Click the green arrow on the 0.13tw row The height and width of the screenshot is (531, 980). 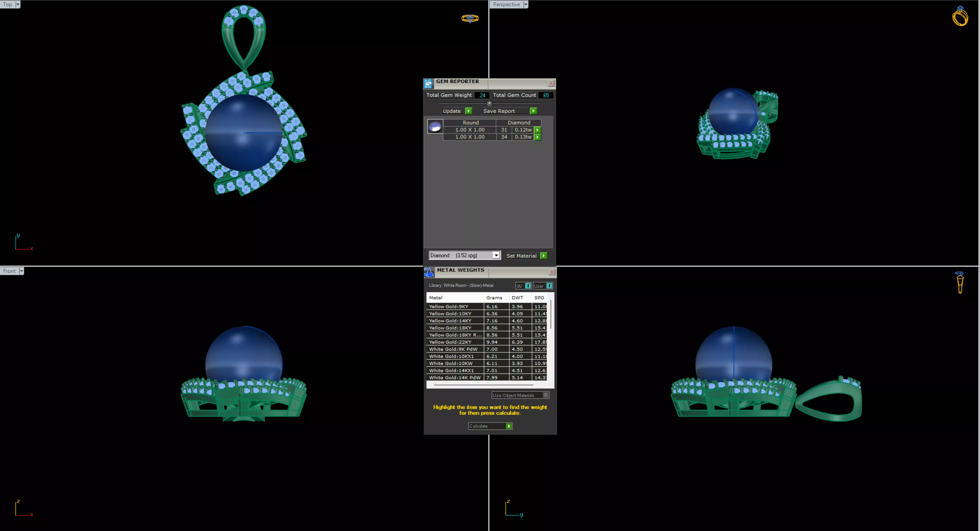(538, 137)
